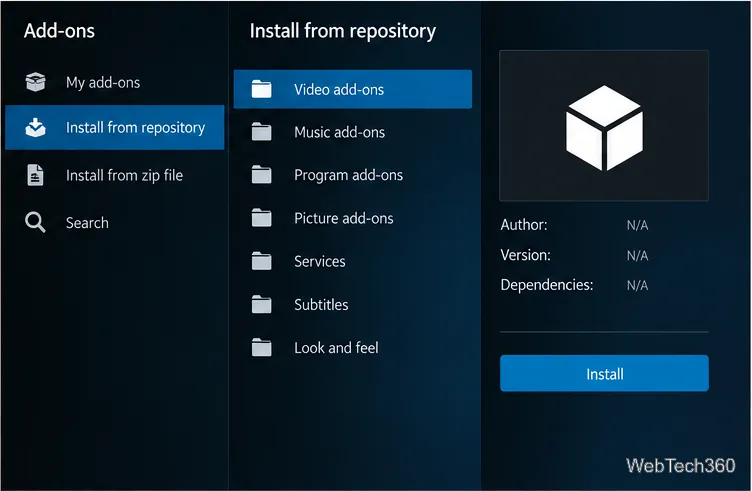Open the Subtitles label

[321, 304]
